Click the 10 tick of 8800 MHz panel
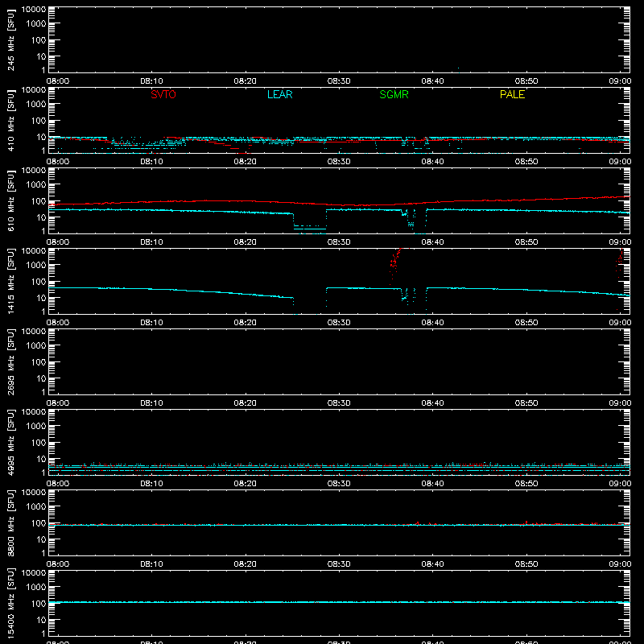 41,539
